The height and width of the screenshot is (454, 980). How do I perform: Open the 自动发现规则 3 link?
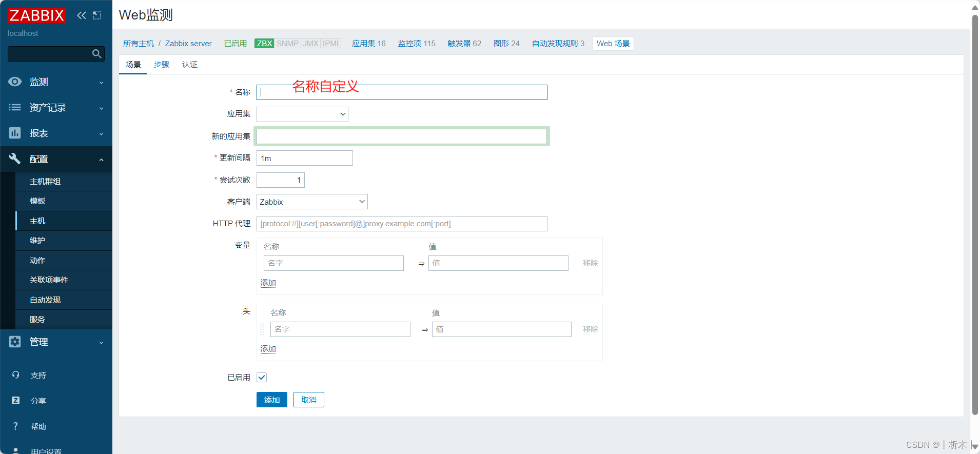558,44
